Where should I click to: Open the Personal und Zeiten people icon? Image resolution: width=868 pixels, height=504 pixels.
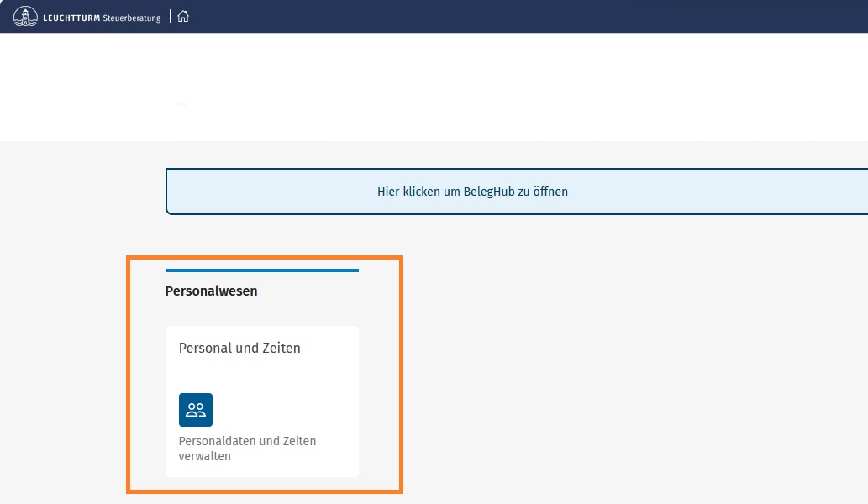[x=196, y=410]
